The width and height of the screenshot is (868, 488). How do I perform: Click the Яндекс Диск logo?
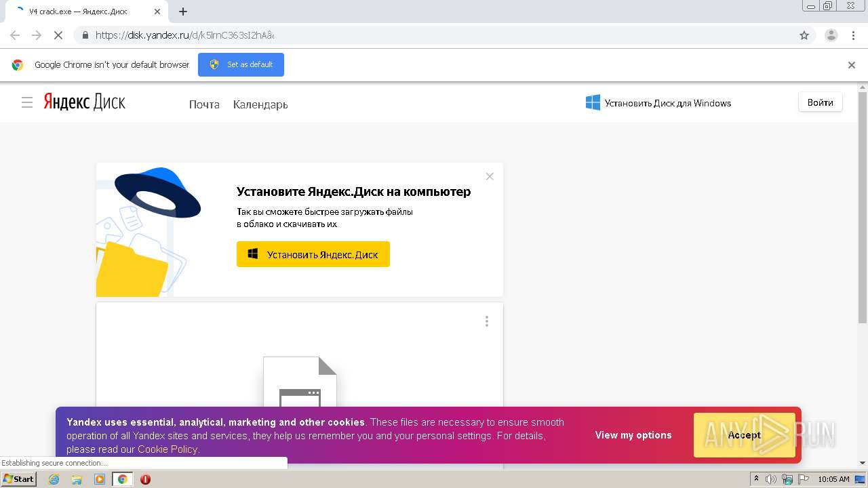[85, 102]
